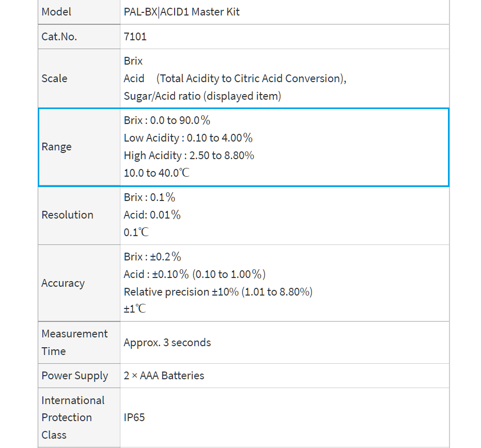Click the Relative precision ±10% line
Viewport: 481px width, 448px height.
tap(218, 292)
